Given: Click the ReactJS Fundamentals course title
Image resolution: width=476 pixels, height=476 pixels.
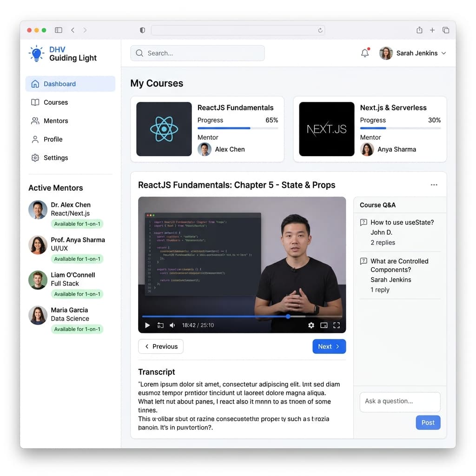Looking at the screenshot, I should [x=235, y=108].
